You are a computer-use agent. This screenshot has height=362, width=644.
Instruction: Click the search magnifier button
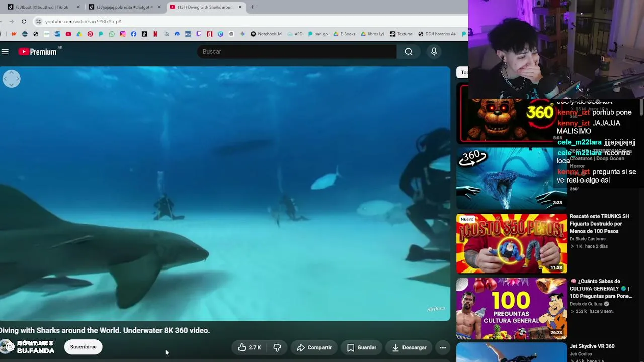pyautogui.click(x=409, y=52)
